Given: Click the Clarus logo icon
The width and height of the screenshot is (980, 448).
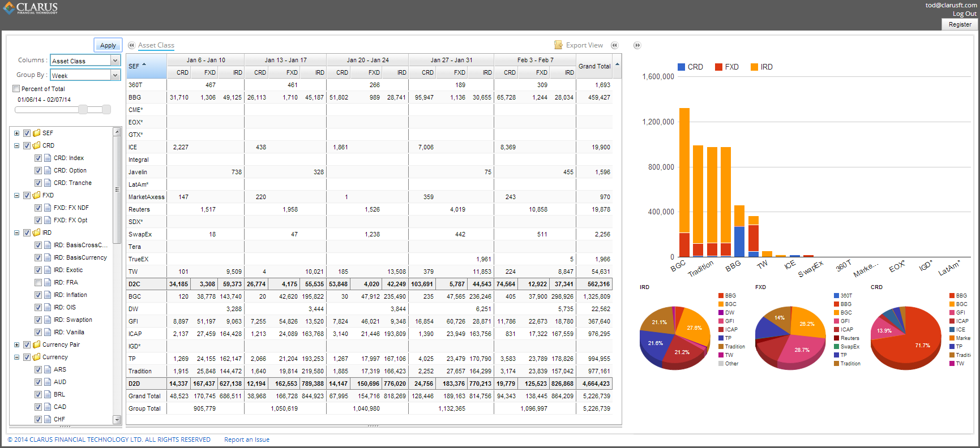Looking at the screenshot, I should point(8,8).
